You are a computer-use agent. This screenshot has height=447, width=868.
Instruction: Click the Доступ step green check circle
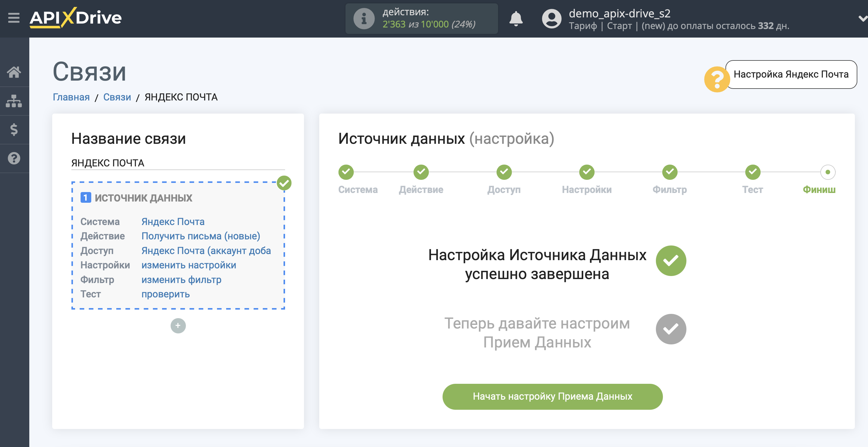(504, 172)
